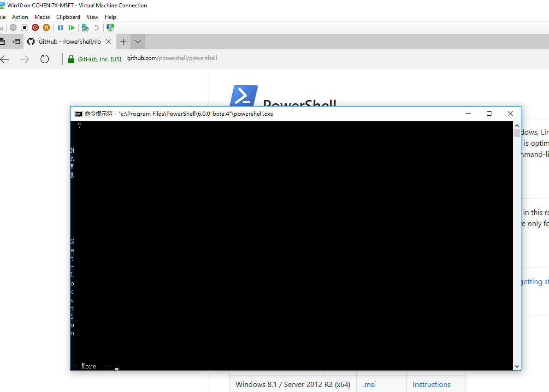Open a new browser tab
Viewport: 549px width, 392px height.
(123, 42)
